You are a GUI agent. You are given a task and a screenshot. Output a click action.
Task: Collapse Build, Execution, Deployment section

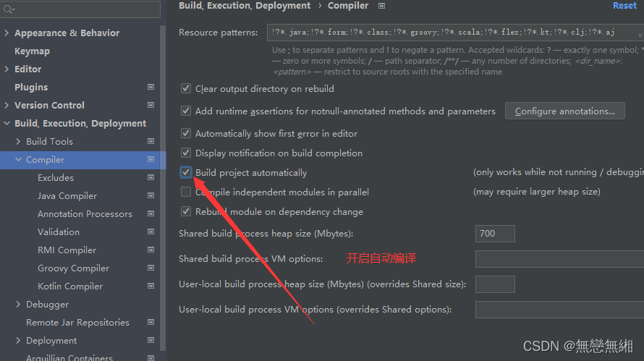tap(7, 123)
